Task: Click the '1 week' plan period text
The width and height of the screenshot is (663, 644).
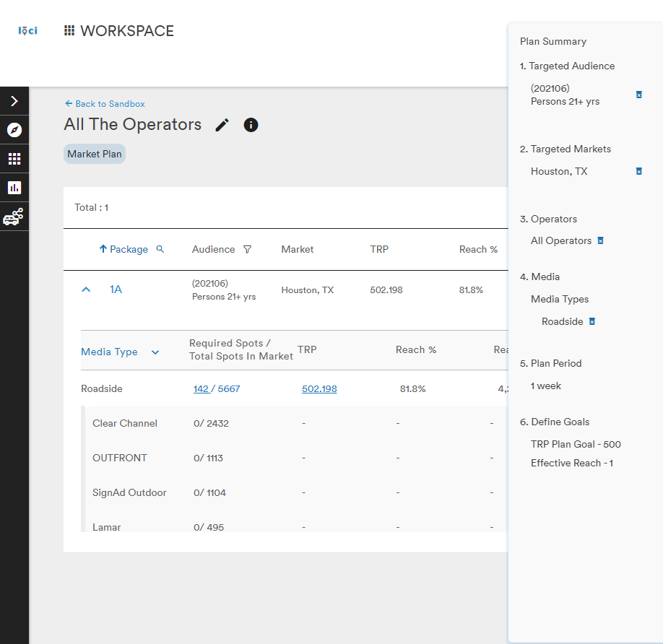Action: click(545, 386)
